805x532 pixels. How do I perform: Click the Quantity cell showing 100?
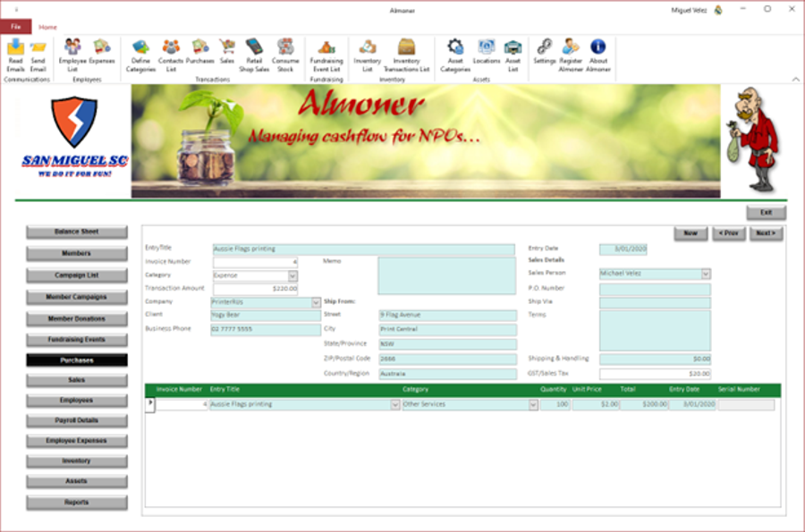(x=555, y=405)
